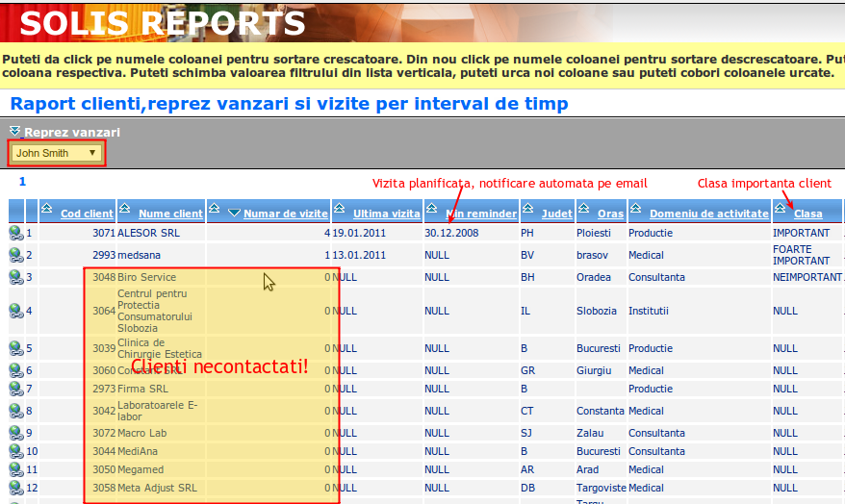This screenshot has height=504, width=845.
Task: Go to page 1 link
Action: click(x=22, y=182)
